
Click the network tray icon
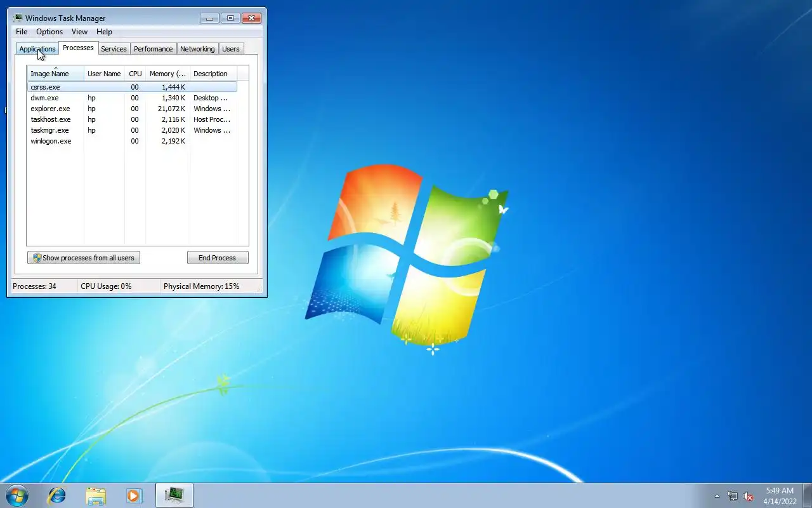(733, 496)
